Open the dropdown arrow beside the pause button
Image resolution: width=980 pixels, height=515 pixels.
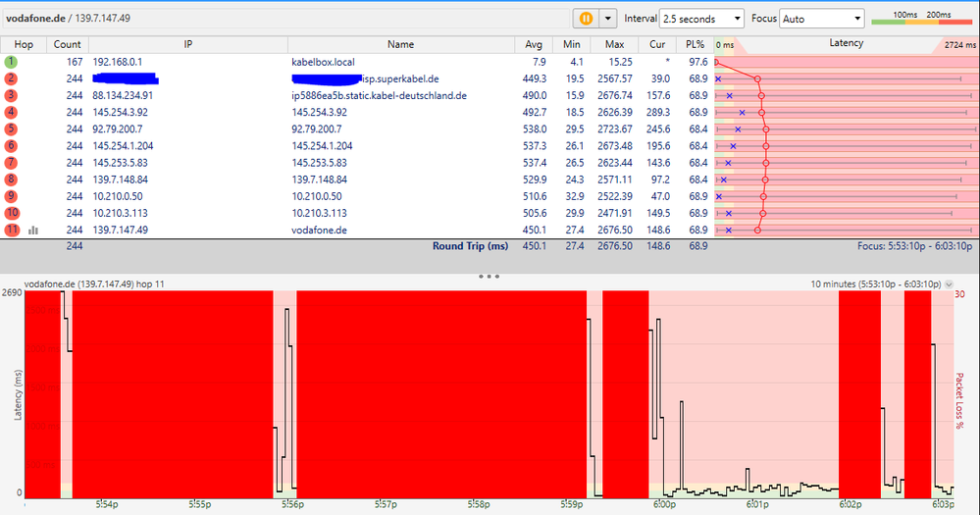[608, 19]
